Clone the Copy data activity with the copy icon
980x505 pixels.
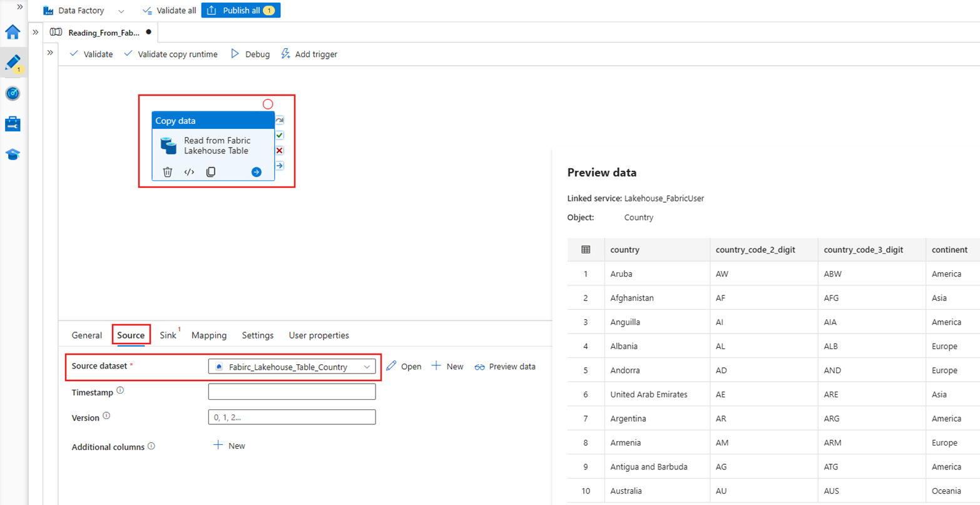210,171
